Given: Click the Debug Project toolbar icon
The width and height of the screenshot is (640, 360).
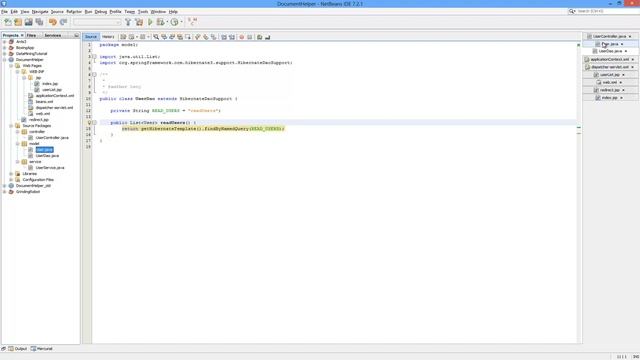Looking at the screenshot, I should [x=160, y=22].
